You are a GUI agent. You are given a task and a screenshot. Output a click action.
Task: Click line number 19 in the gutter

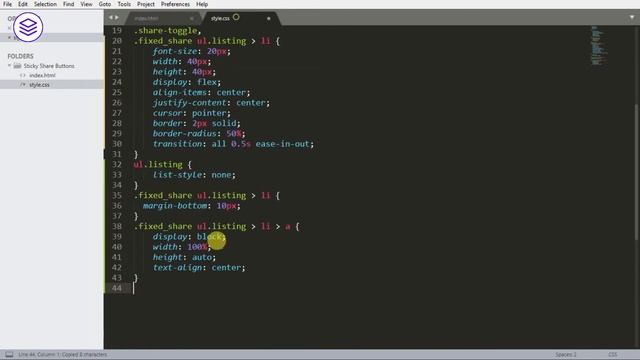[x=117, y=31]
